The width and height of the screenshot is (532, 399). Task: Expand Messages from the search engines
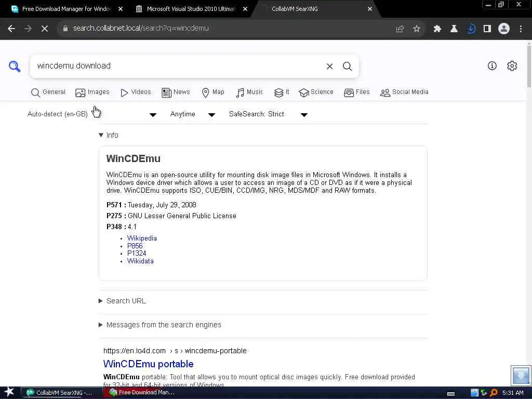pos(160,325)
